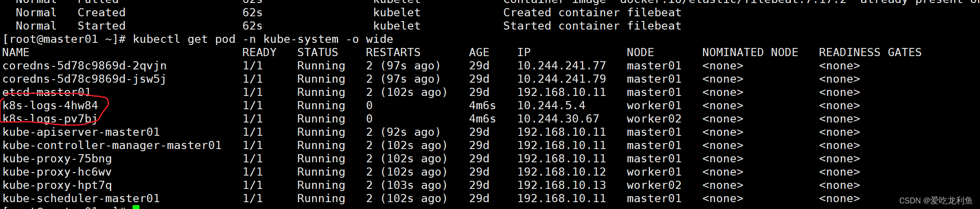Click the CSDN watermark text
Image resolution: width=980 pixels, height=209 pixels.
coord(936,200)
